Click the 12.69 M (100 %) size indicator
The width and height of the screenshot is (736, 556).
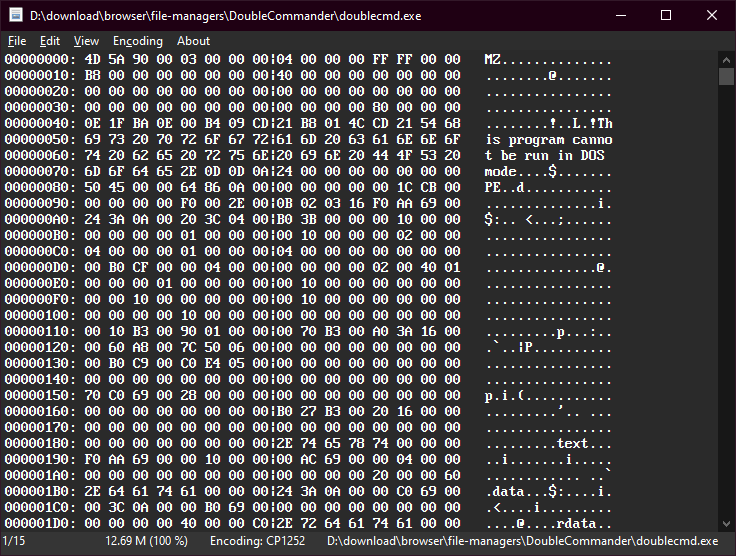(x=147, y=541)
